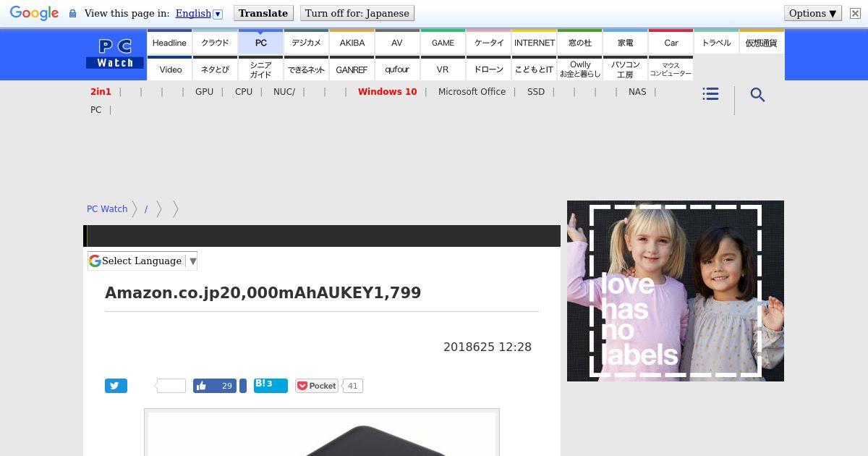Click the 2in1 topic link
868x456 pixels.
[x=101, y=91]
